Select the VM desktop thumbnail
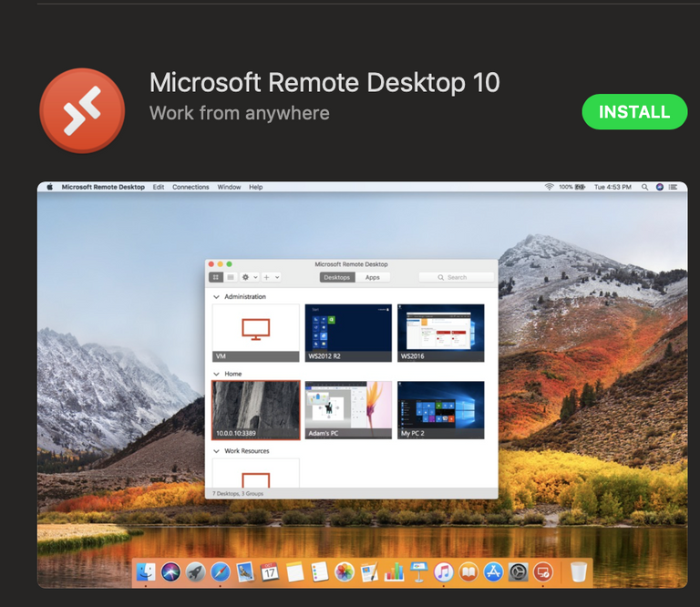 [x=256, y=333]
